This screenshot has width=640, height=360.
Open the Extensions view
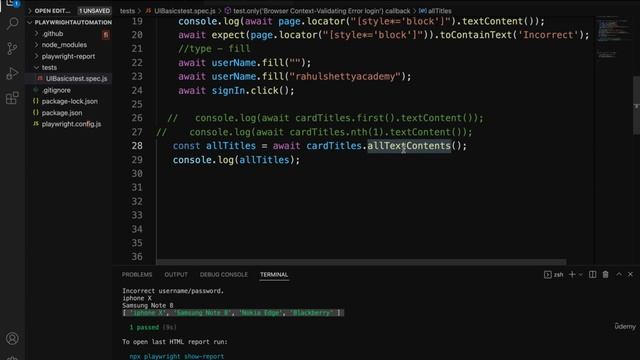12,98
